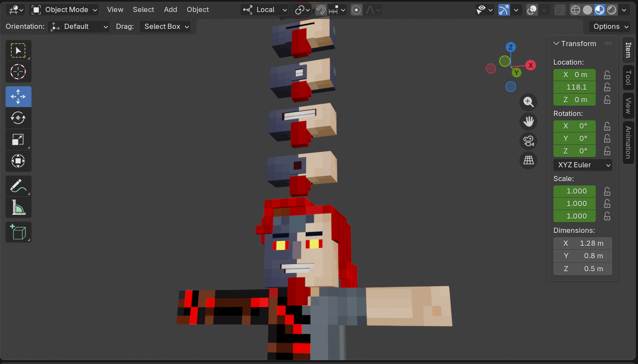Open the pivot point dropdown
Image resolution: width=638 pixels, height=364 pixels.
(302, 10)
